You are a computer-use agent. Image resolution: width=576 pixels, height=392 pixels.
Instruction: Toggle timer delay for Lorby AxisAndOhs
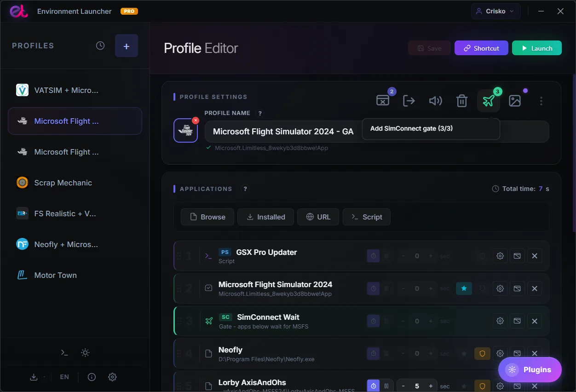(374, 386)
